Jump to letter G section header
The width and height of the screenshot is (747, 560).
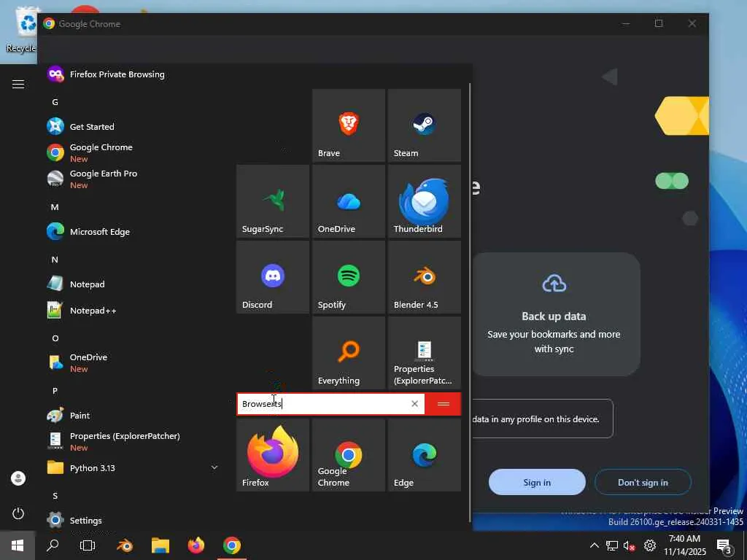tap(55, 102)
